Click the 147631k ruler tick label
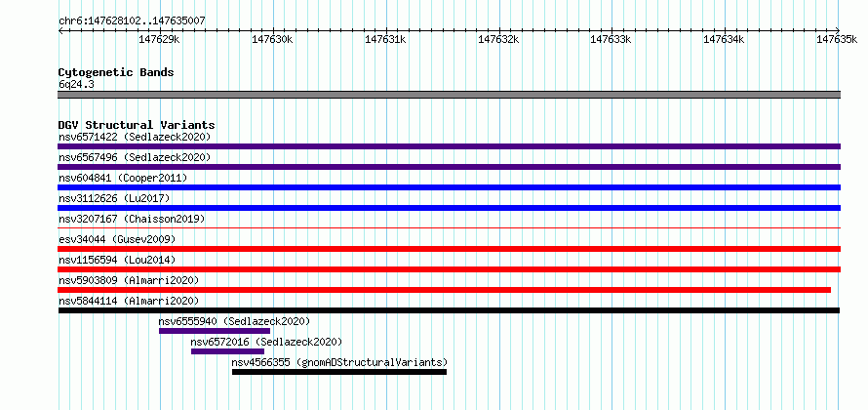 pyautogui.click(x=385, y=39)
